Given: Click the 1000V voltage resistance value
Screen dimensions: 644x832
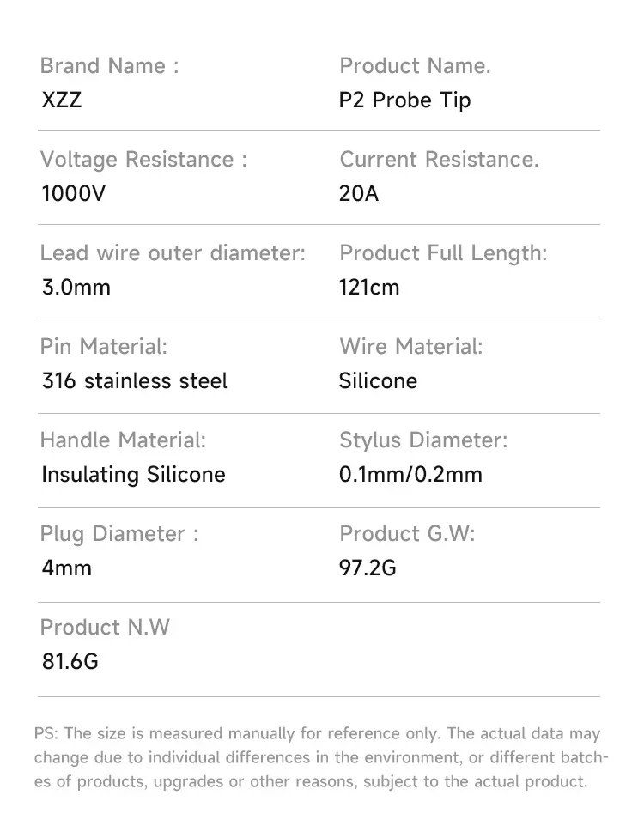Looking at the screenshot, I should pyautogui.click(x=73, y=194).
